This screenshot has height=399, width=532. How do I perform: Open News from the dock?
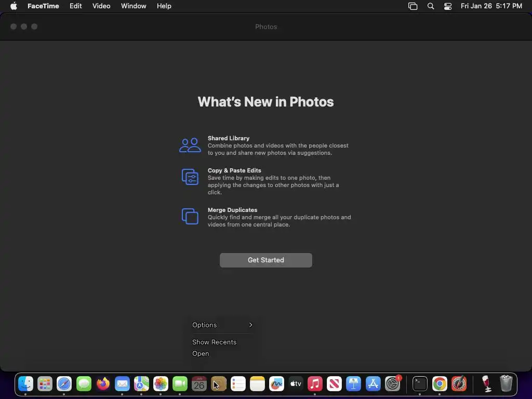pyautogui.click(x=334, y=384)
